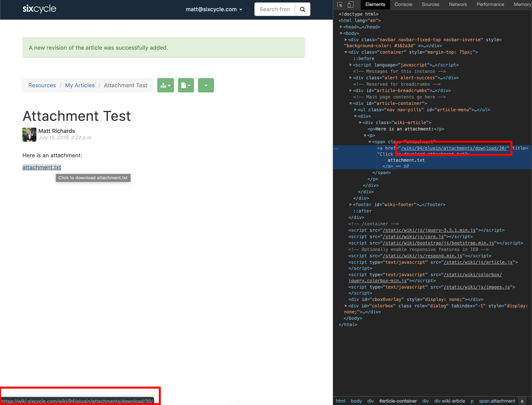Expand the ul nav-pills article-menu node
532x405 pixels.
click(356, 110)
